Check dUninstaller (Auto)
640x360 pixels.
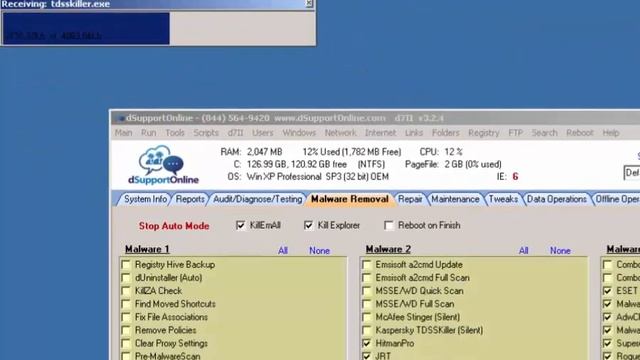pos(126,278)
